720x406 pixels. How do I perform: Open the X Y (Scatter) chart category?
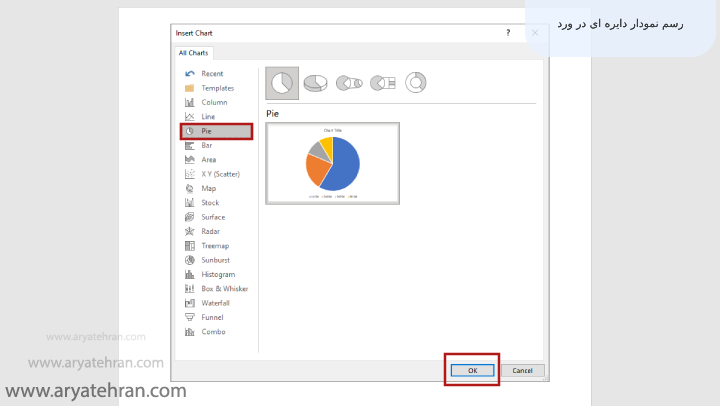pyautogui.click(x=220, y=174)
